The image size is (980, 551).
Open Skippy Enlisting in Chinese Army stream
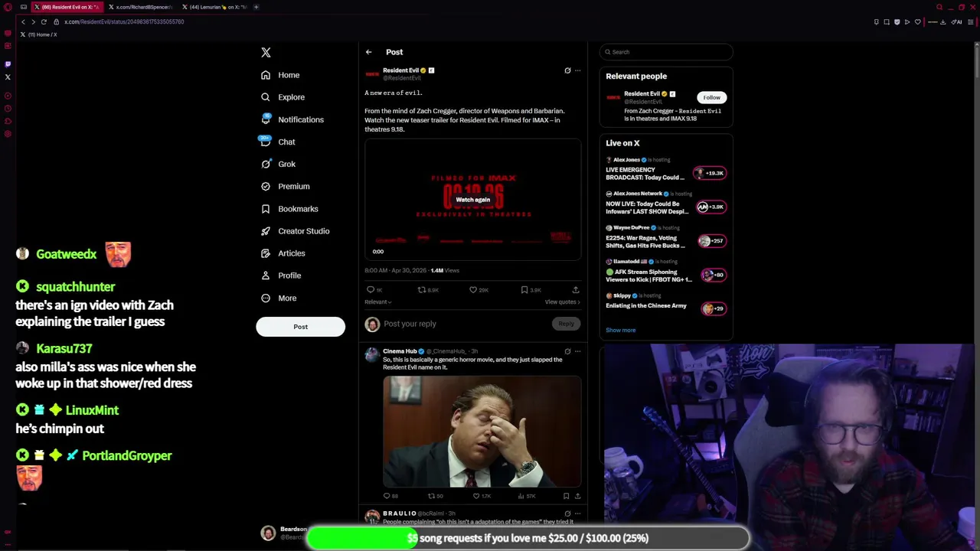pyautogui.click(x=666, y=302)
